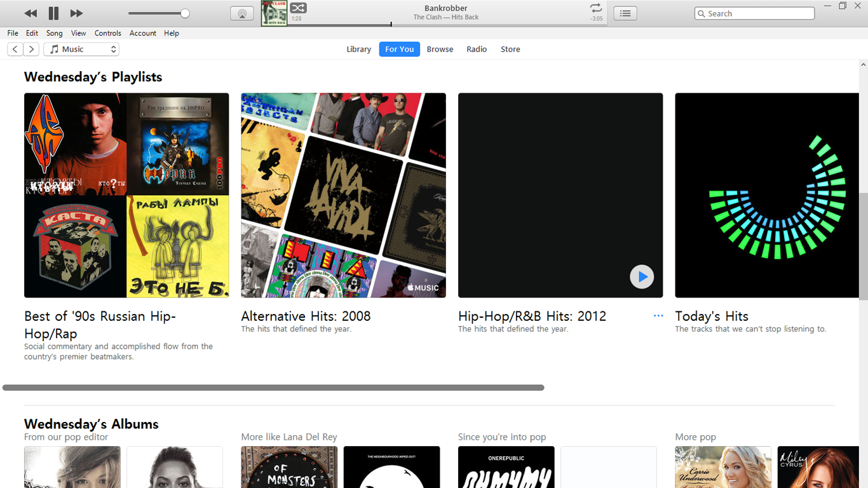Open first album cover under pop editor
Image resolution: width=868 pixels, height=488 pixels.
coord(72,467)
